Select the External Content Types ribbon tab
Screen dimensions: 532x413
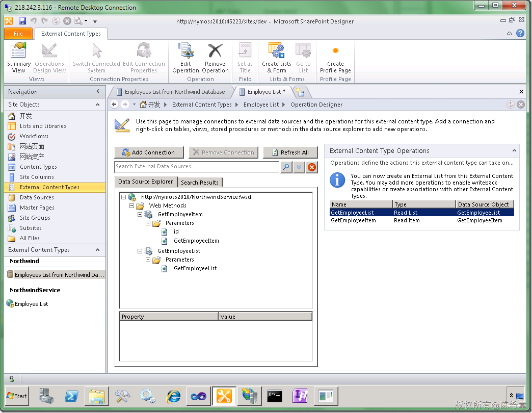point(71,34)
